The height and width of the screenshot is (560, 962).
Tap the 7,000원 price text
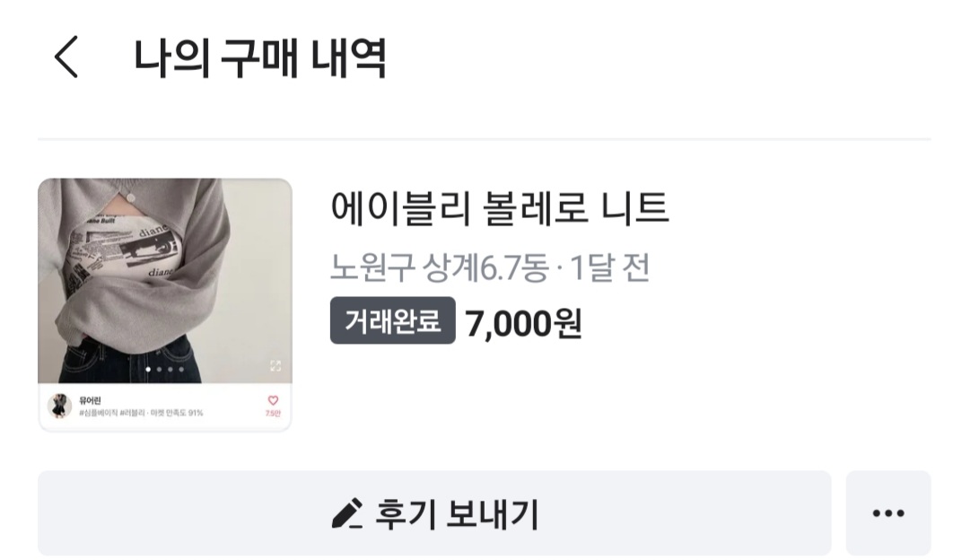[x=523, y=323]
